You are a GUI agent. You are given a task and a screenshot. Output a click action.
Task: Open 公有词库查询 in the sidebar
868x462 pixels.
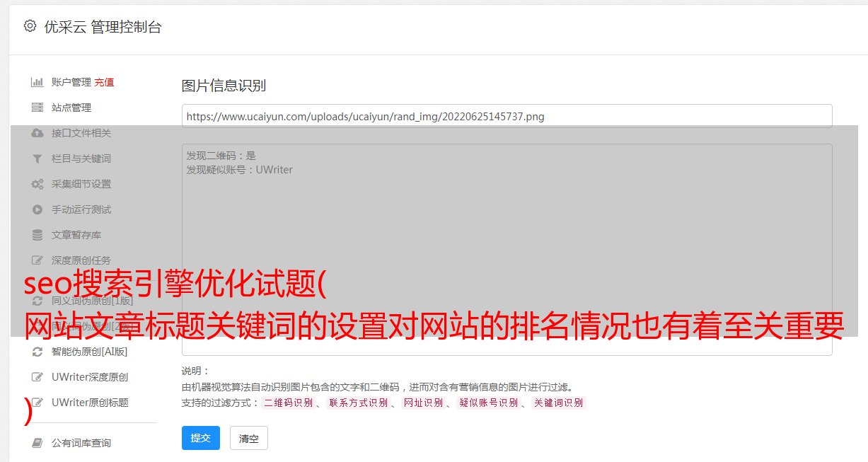click(x=81, y=443)
